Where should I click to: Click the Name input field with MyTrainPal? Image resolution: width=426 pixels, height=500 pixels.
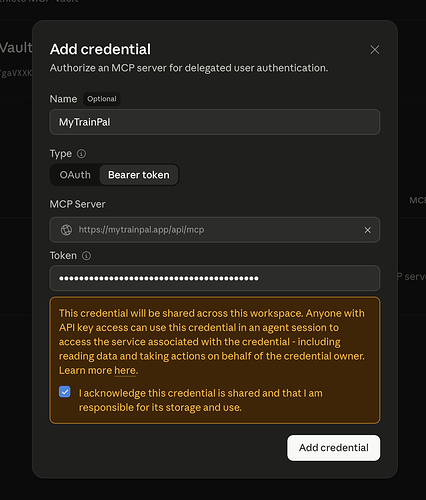(x=215, y=122)
